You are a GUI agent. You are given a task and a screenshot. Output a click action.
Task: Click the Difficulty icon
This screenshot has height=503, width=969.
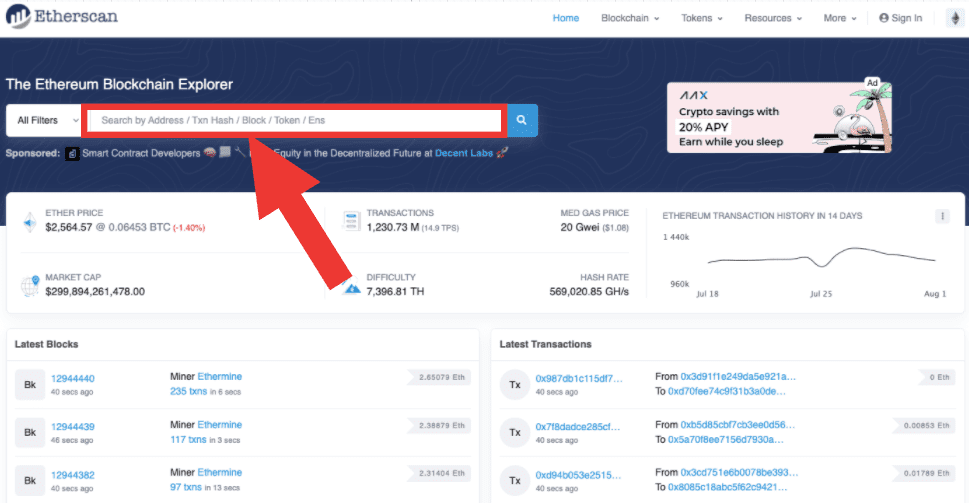[352, 287]
